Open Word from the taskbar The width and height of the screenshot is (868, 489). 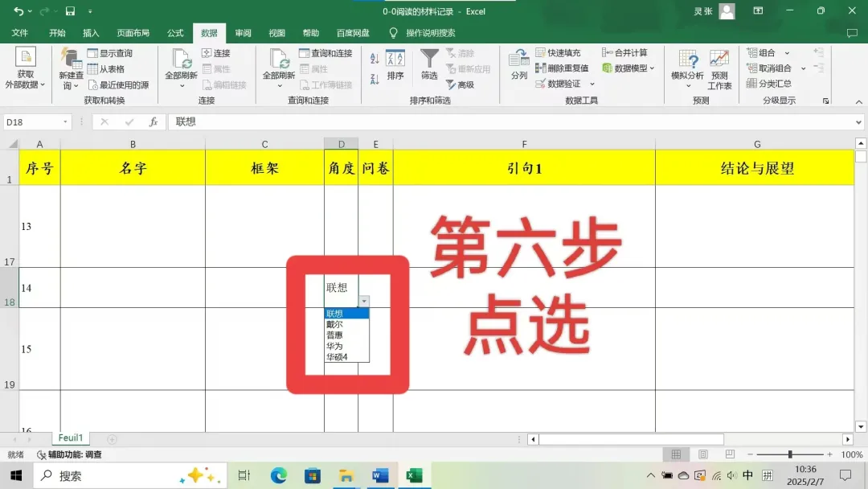379,475
